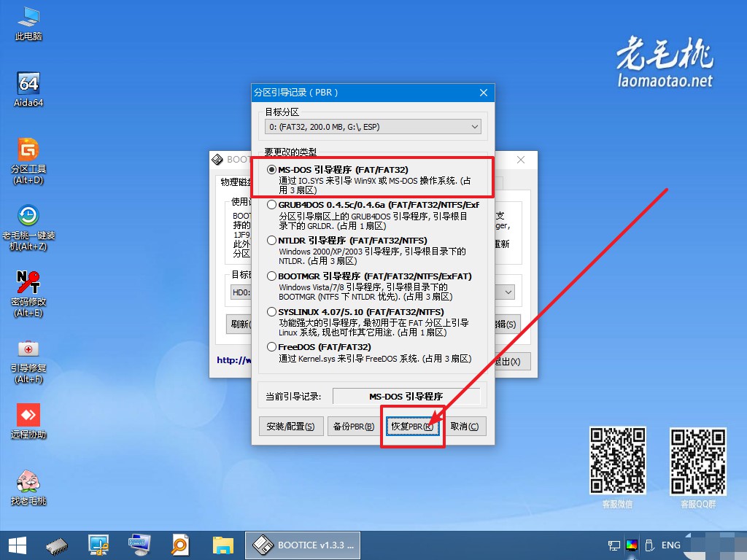Open the Windows Start menu

(18, 545)
